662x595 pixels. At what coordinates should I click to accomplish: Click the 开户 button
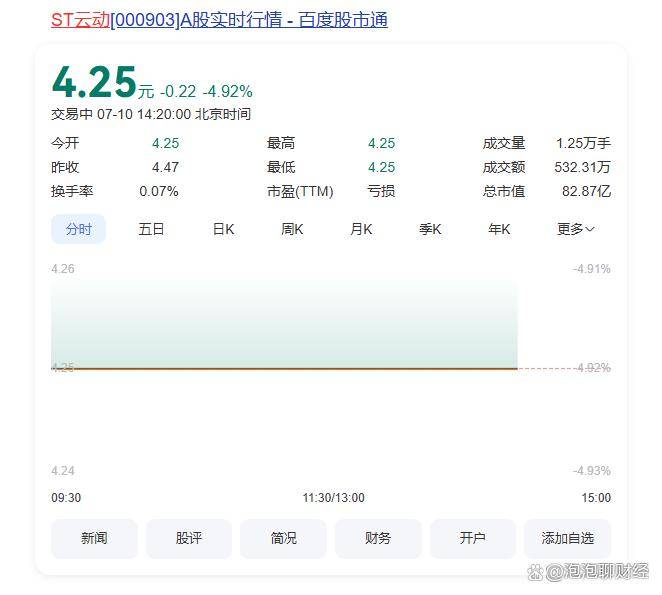point(473,538)
